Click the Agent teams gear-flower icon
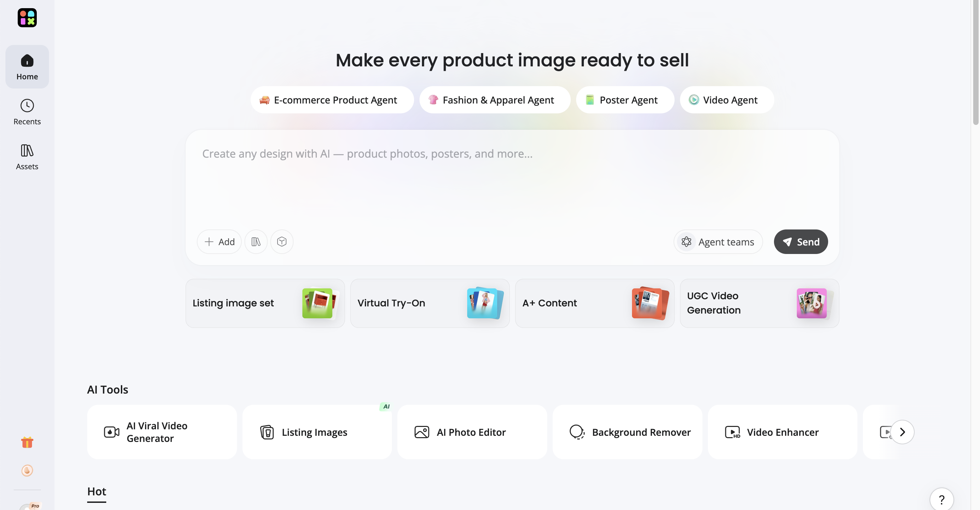Image resolution: width=980 pixels, height=510 pixels. tap(686, 241)
